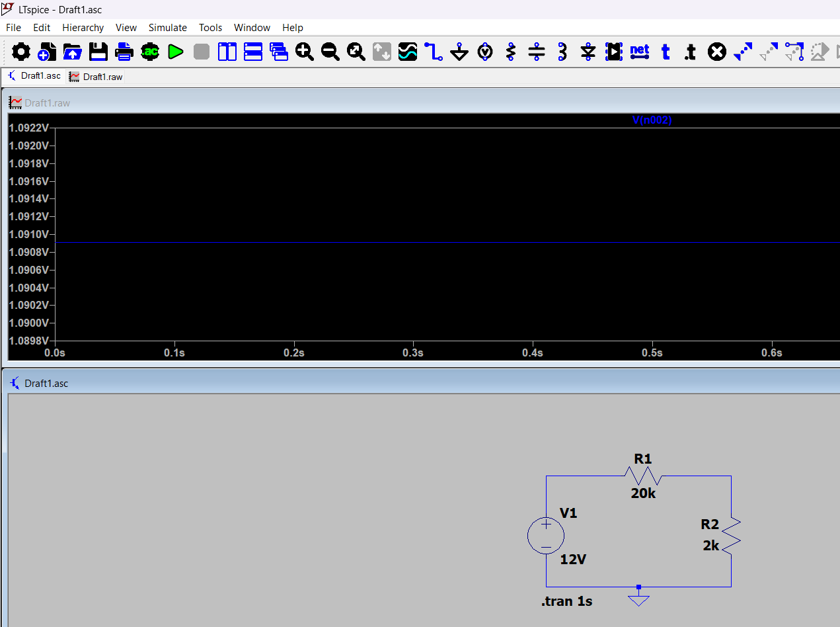Click the 0.3s time axis label

tap(413, 353)
